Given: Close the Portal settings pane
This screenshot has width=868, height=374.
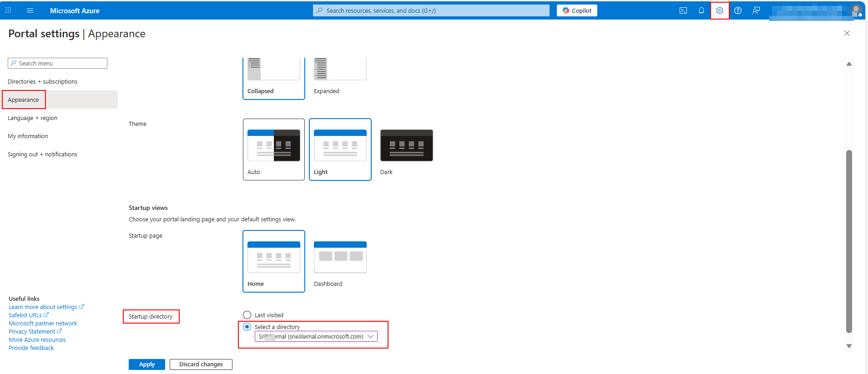Looking at the screenshot, I should point(847,33).
